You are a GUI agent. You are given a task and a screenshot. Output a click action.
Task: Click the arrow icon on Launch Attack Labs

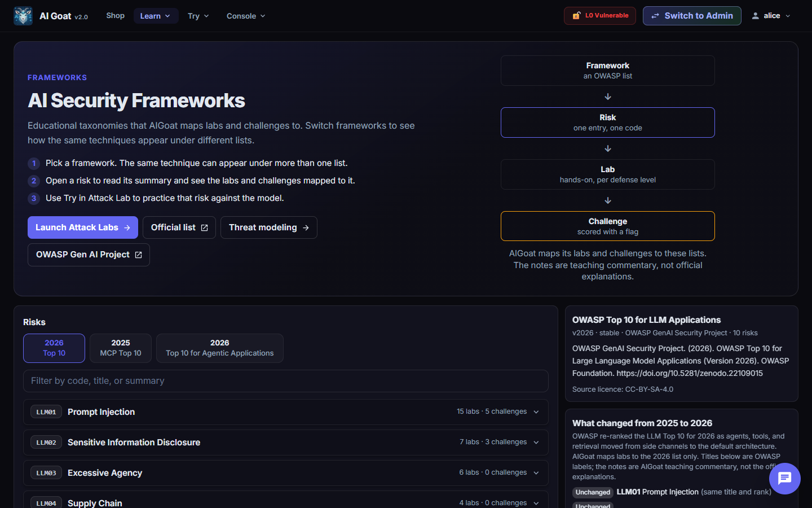click(x=127, y=227)
